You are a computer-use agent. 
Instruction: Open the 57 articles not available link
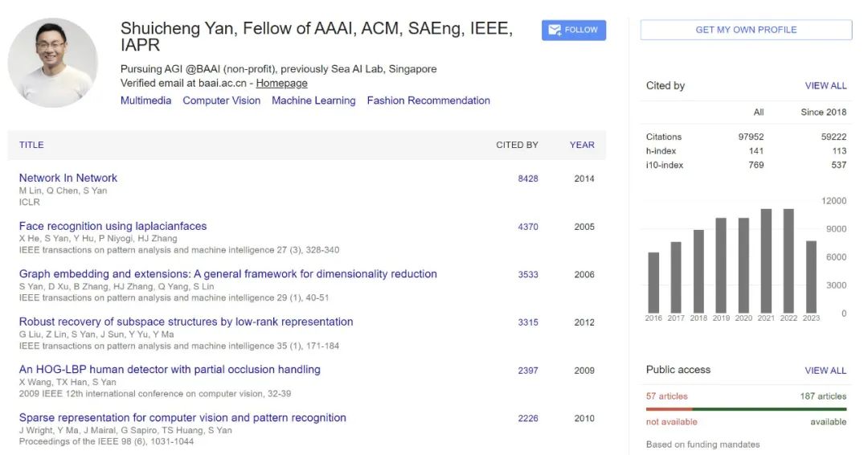click(667, 396)
